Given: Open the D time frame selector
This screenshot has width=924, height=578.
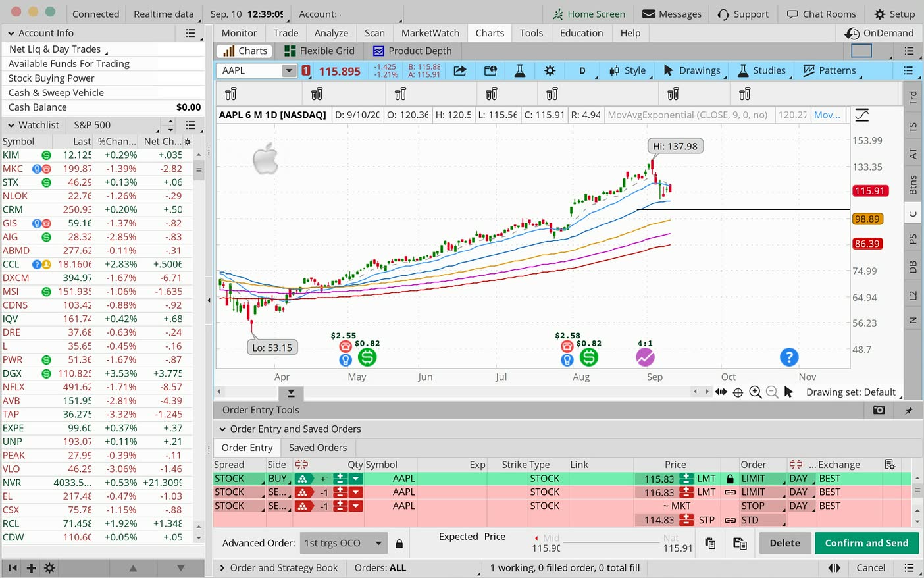Looking at the screenshot, I should click(x=582, y=71).
